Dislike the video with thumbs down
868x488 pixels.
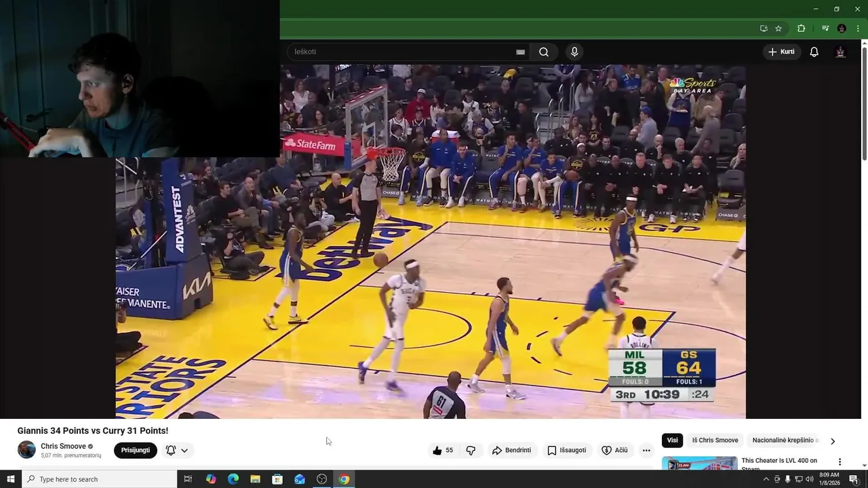(x=471, y=450)
